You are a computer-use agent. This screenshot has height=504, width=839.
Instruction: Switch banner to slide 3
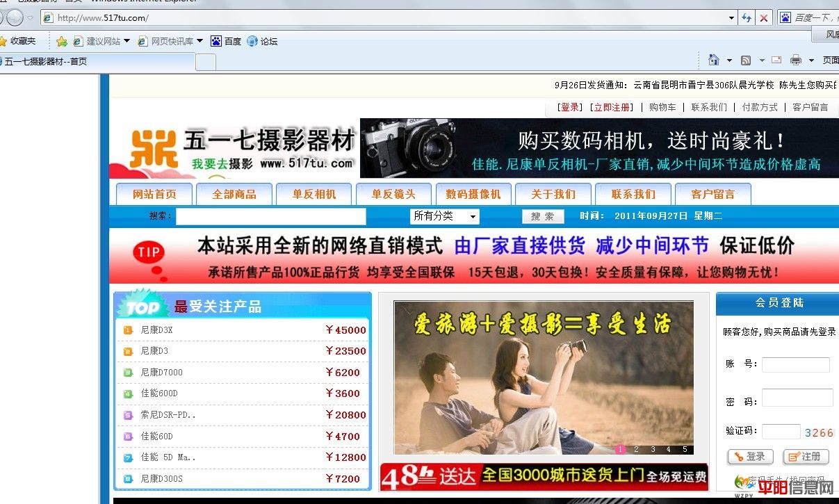[653, 449]
